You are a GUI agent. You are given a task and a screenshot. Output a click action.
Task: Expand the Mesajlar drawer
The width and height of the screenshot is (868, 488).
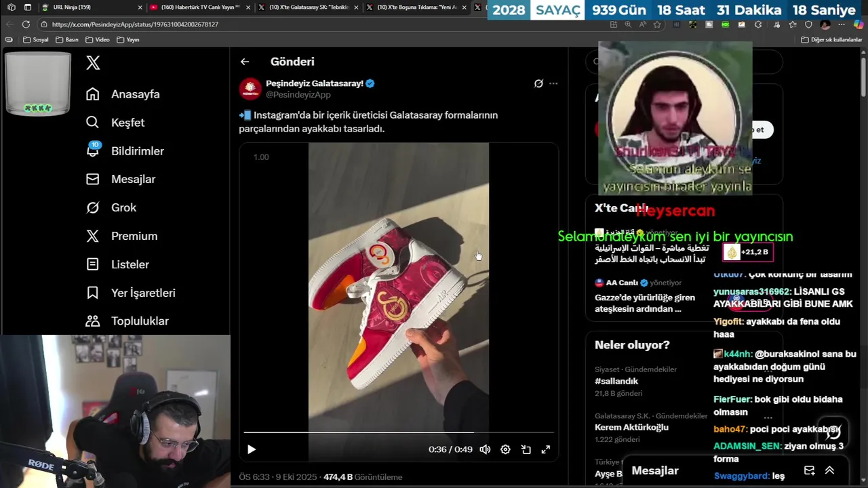[829, 470]
